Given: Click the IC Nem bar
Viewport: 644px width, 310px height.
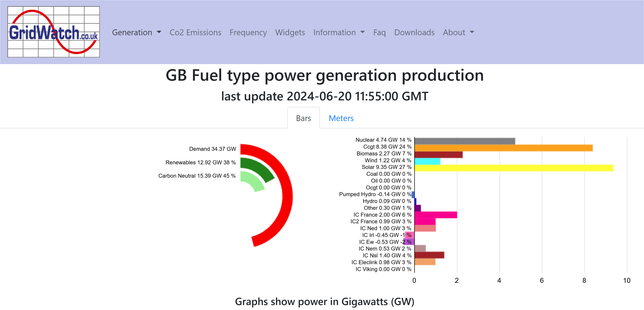Looking at the screenshot, I should (x=420, y=249).
